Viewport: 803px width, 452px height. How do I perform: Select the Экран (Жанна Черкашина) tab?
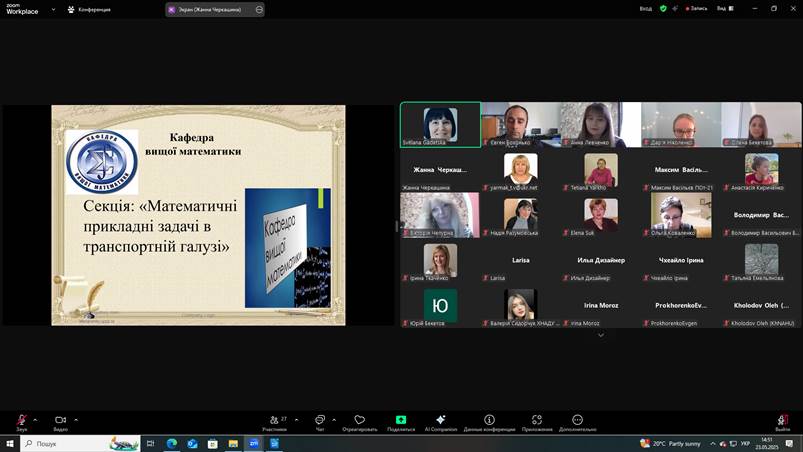pos(210,9)
